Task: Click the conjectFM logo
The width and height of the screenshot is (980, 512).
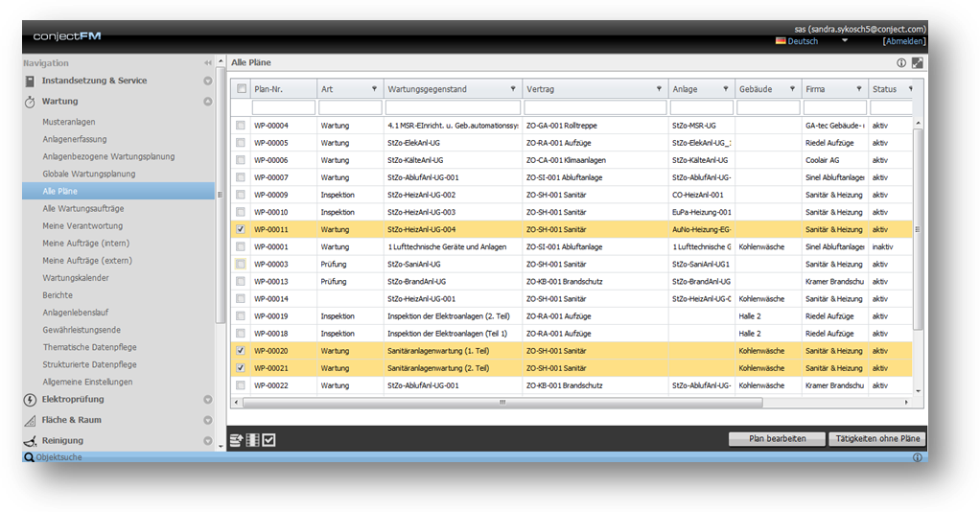Action: pyautogui.click(x=67, y=36)
